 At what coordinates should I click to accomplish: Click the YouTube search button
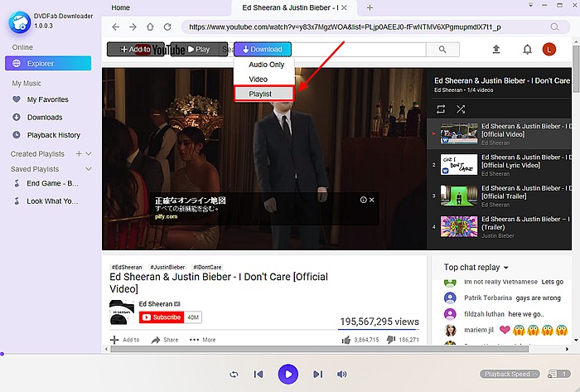[442, 49]
